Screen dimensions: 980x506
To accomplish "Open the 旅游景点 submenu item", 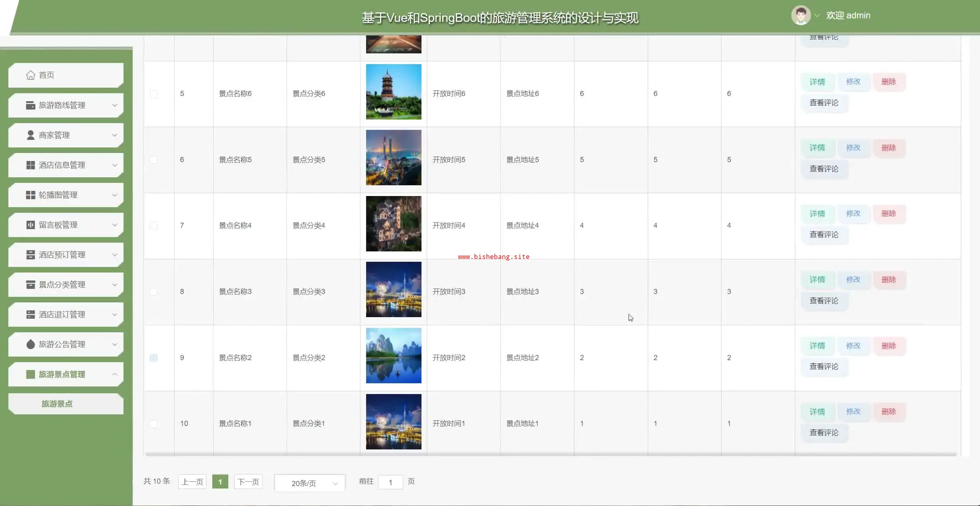I will [x=57, y=404].
